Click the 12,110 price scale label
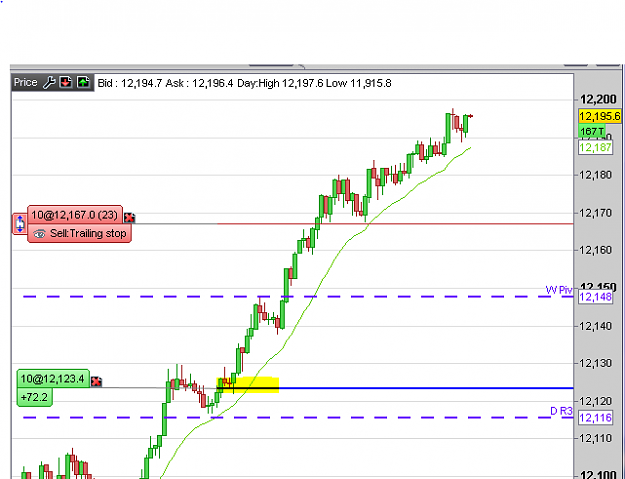Viewport: 625px width, 479px height. (595, 438)
